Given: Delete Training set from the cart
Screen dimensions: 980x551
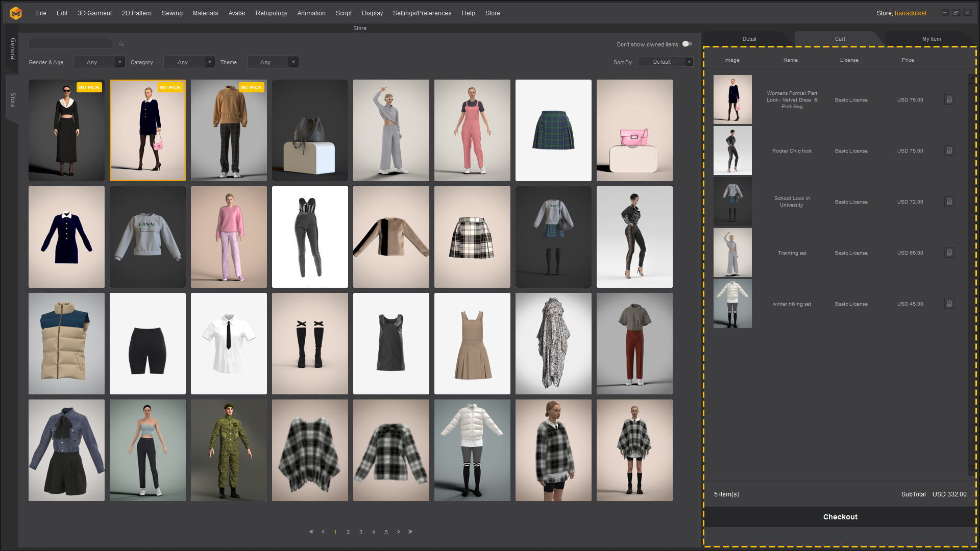Looking at the screenshot, I should point(949,253).
